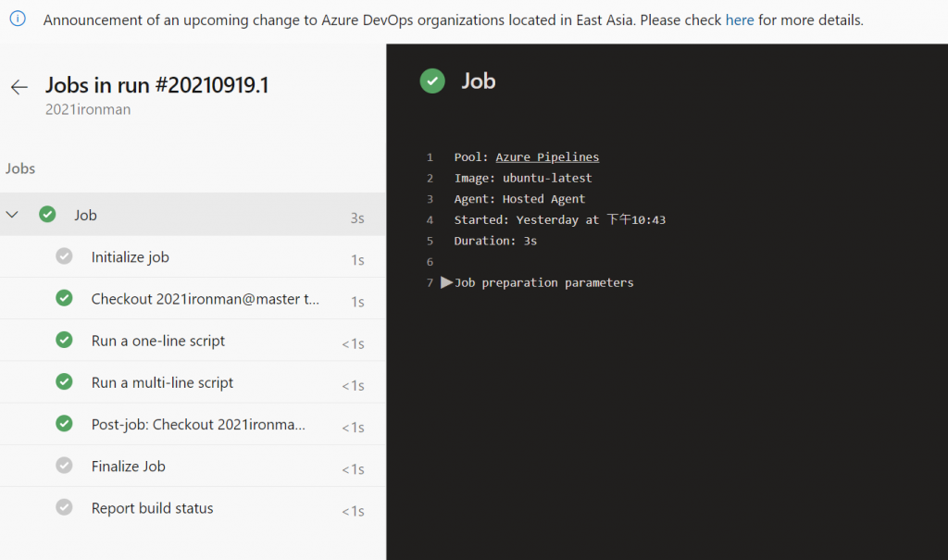Open the Azure Pipelines pool link
The width and height of the screenshot is (948, 560).
547,157
